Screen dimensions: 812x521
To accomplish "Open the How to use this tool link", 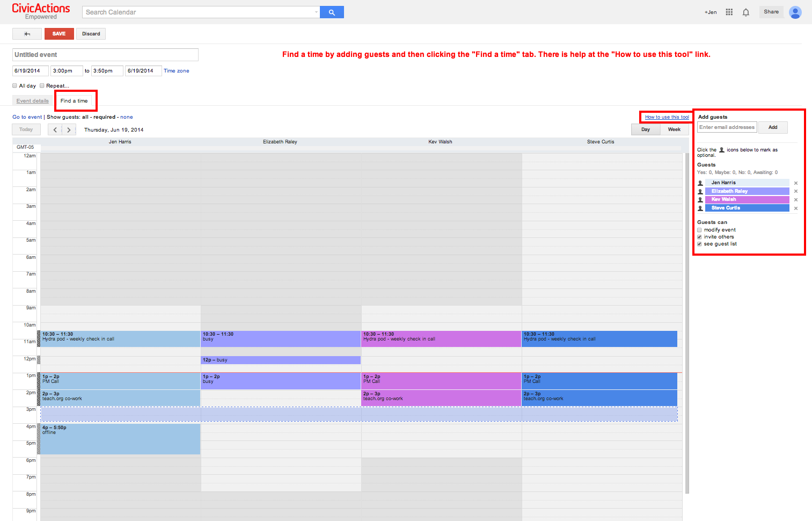I will point(666,117).
